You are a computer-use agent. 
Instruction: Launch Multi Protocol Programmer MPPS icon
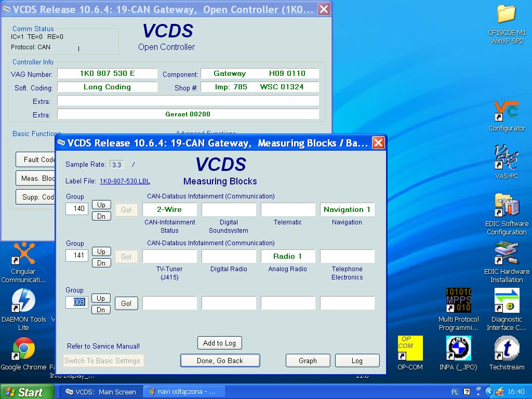458,310
